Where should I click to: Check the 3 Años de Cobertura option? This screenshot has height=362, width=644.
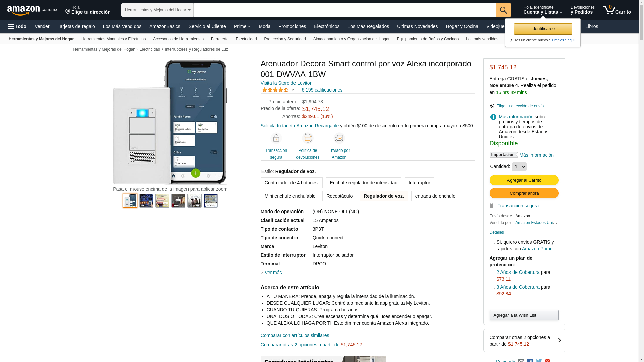(493, 287)
